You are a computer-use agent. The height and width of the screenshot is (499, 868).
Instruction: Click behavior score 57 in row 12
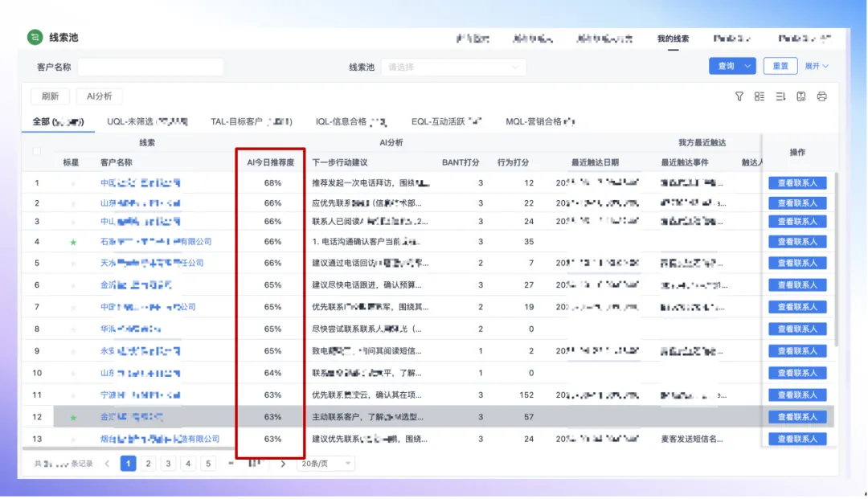[x=529, y=417]
